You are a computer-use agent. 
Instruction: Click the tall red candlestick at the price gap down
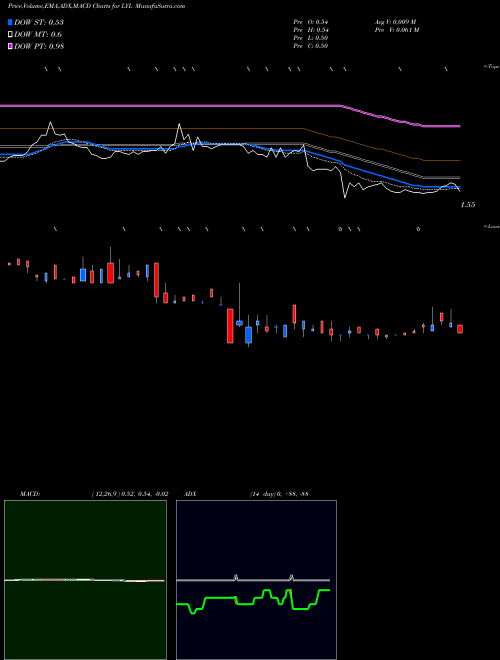pos(230,326)
